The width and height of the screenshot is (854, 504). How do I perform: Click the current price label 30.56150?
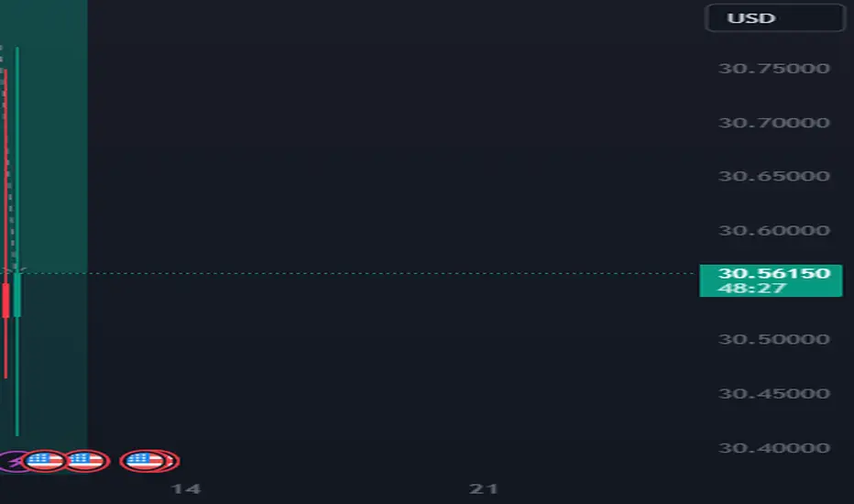point(774,273)
